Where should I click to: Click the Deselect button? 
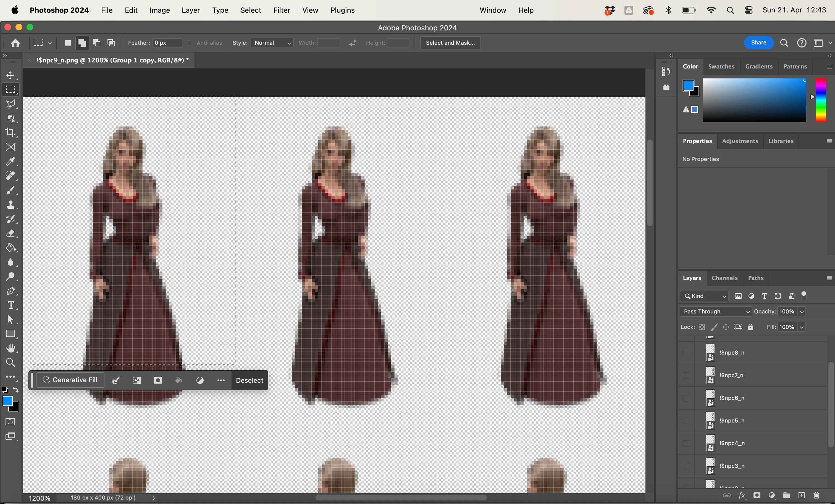pyautogui.click(x=250, y=380)
